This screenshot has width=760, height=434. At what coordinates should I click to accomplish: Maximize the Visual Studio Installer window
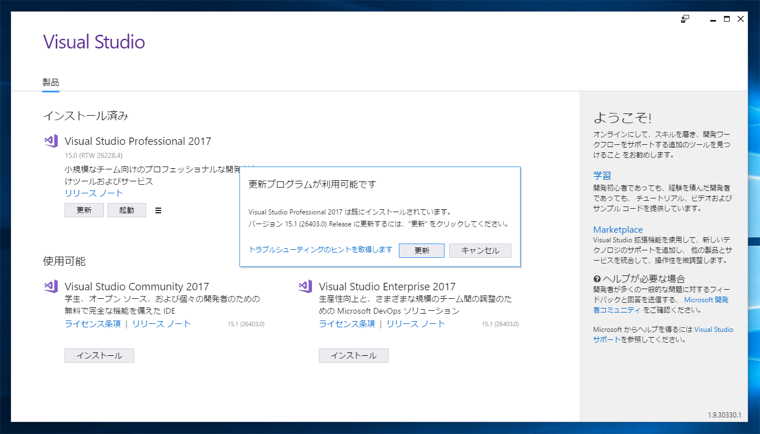(x=727, y=19)
